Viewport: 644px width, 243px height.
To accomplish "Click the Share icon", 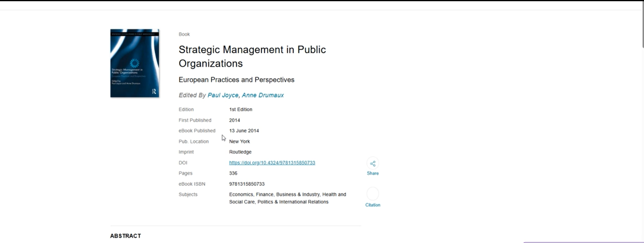I will [373, 163].
